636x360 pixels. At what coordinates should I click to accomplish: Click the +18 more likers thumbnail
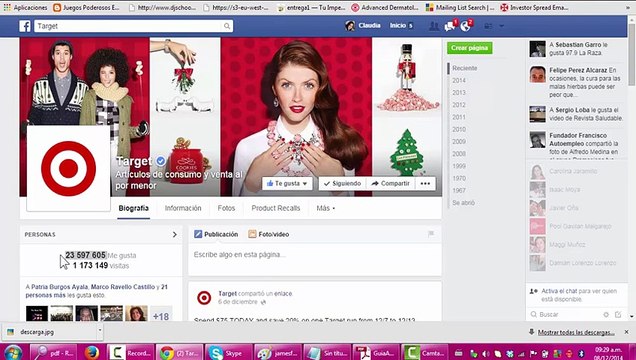point(161,314)
